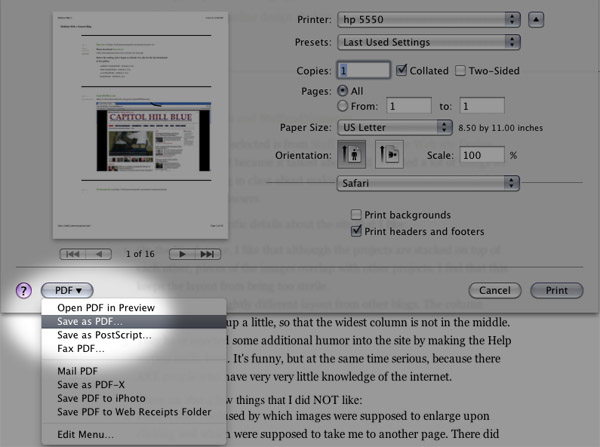
Task: Choose Fax PDF… menu item
Action: pyautogui.click(x=134, y=349)
